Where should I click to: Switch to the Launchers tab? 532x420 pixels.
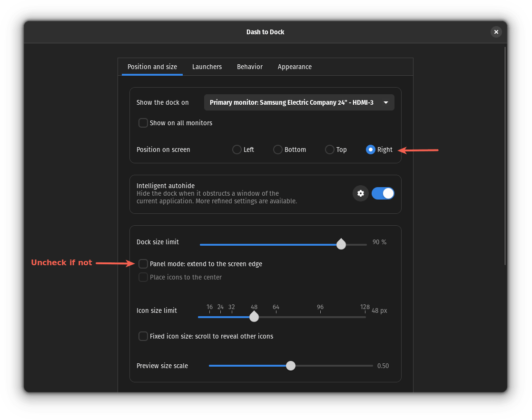[x=207, y=67]
